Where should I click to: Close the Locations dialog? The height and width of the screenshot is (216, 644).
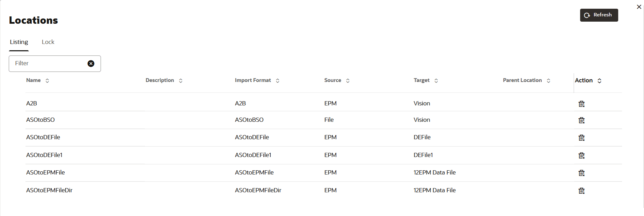(639, 7)
